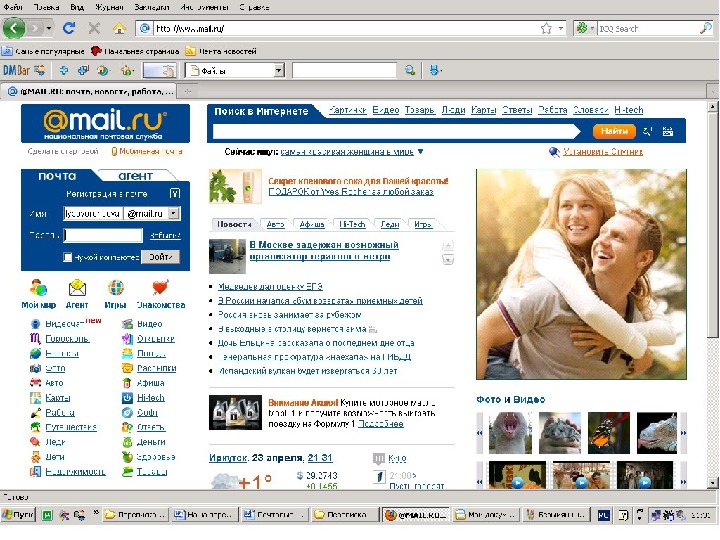
Task: Click the Firefox icon in the taskbar
Action: coord(390,515)
